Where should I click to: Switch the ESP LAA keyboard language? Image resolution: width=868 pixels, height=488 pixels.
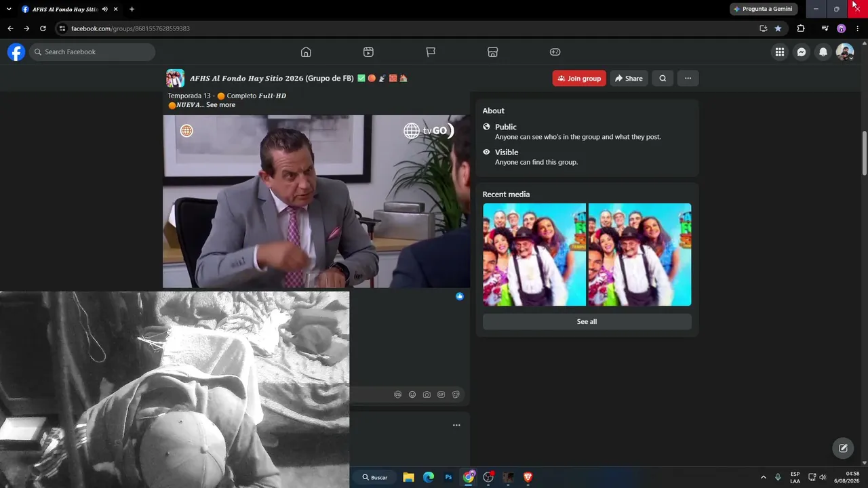(x=795, y=477)
